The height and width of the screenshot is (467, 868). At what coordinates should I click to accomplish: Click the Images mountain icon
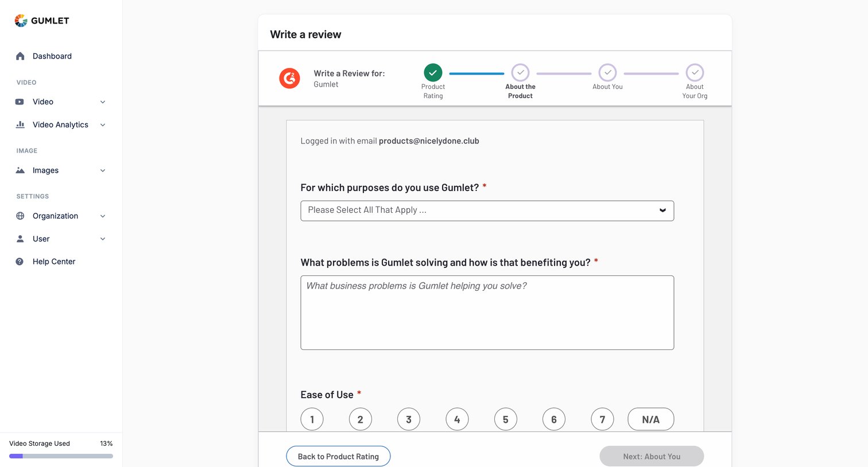click(x=20, y=170)
